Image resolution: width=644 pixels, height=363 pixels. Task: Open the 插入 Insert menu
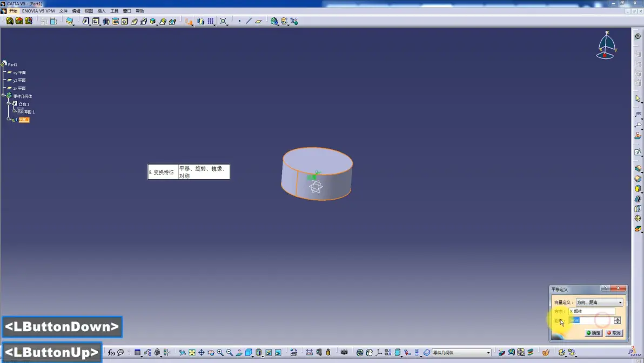point(102,11)
